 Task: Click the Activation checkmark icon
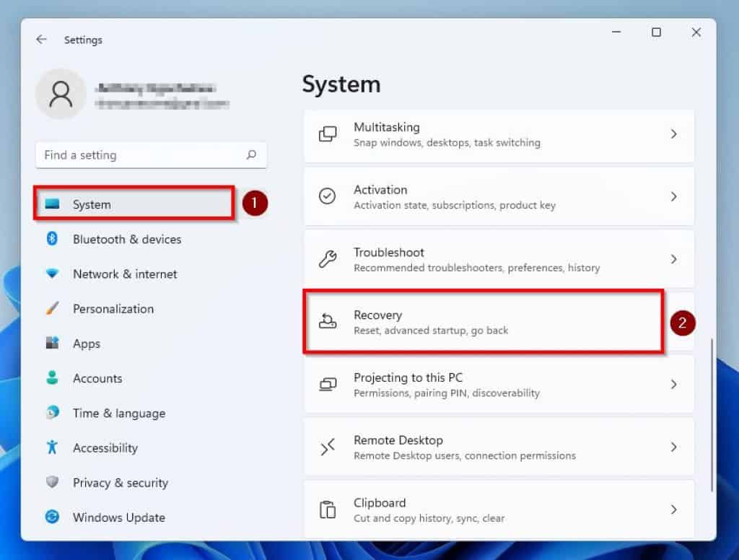pos(327,196)
